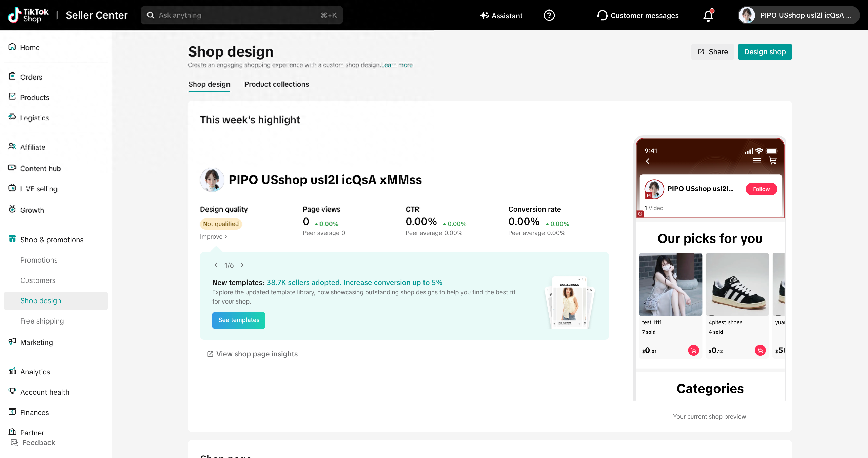
Task: Click the Share button
Action: [713, 52]
